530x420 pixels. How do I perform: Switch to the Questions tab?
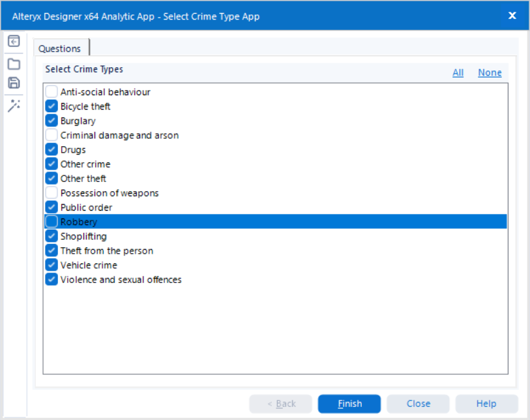[x=60, y=48]
